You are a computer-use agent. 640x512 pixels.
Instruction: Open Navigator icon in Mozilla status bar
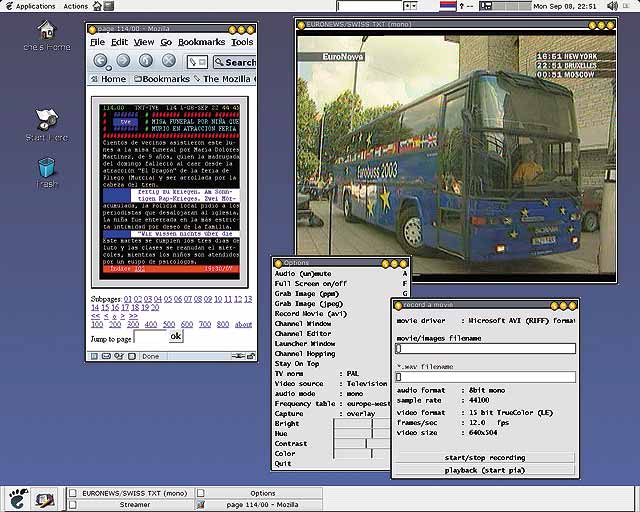pos(94,356)
